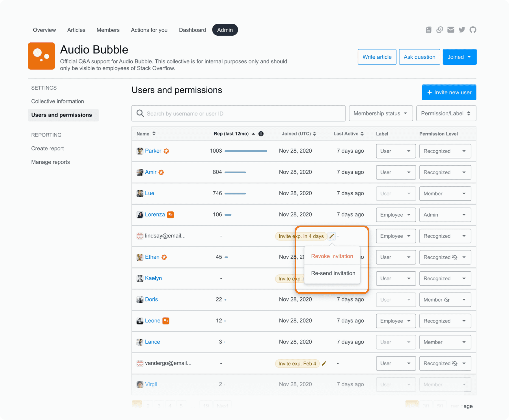Click Lue's reputation bar
Screen dimensions: 509x420
tap(235, 194)
